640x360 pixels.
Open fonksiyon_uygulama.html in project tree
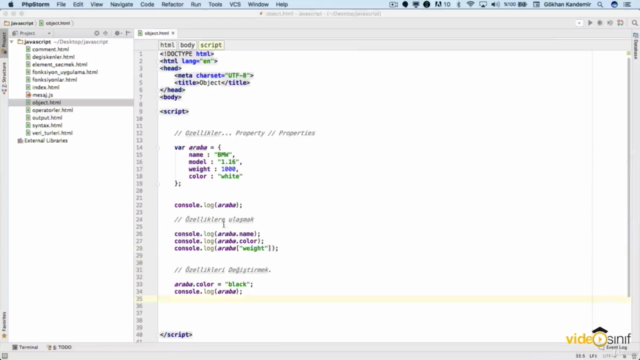pos(65,72)
